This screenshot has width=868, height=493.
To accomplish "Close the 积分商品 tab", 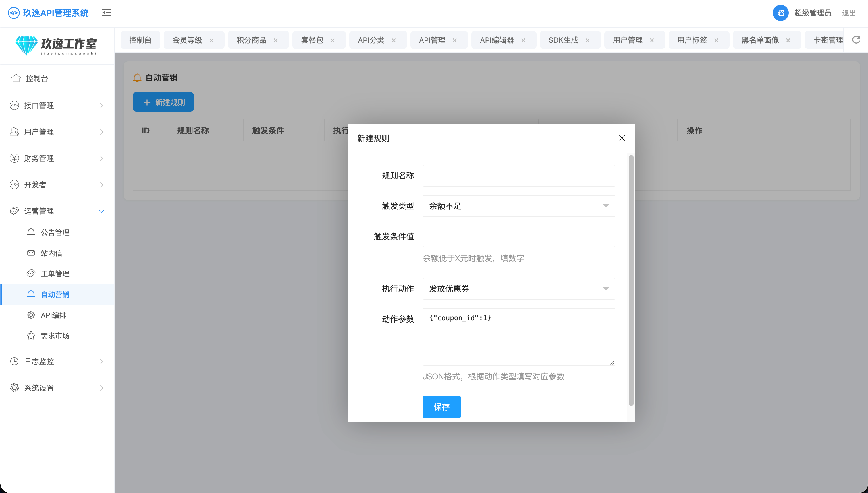I will tap(276, 40).
